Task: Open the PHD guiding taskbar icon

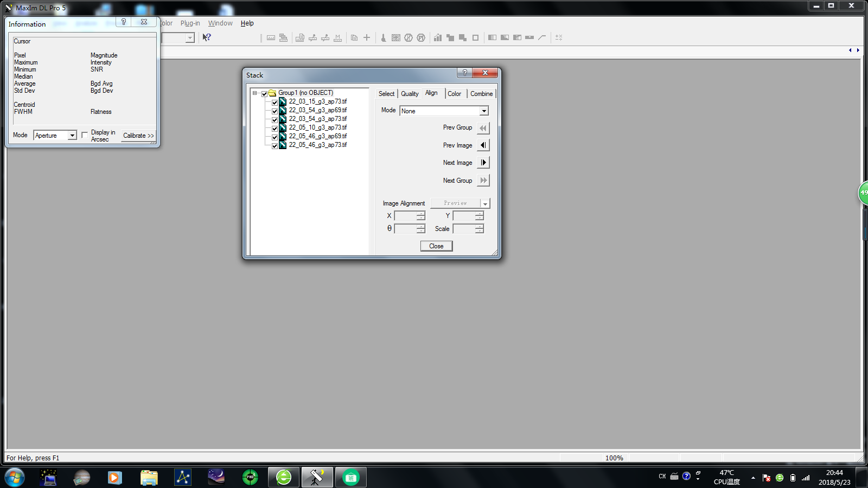Action: tap(250, 477)
